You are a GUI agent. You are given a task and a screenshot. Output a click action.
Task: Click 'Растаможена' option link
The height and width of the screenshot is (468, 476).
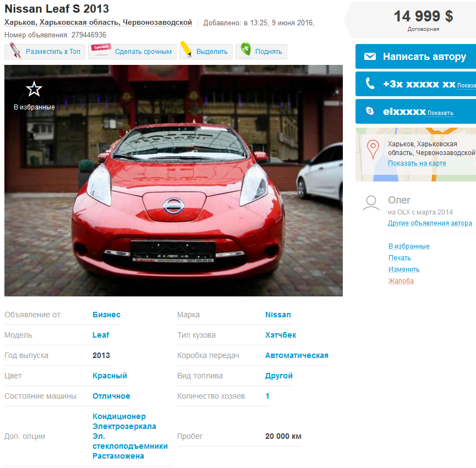(x=118, y=456)
